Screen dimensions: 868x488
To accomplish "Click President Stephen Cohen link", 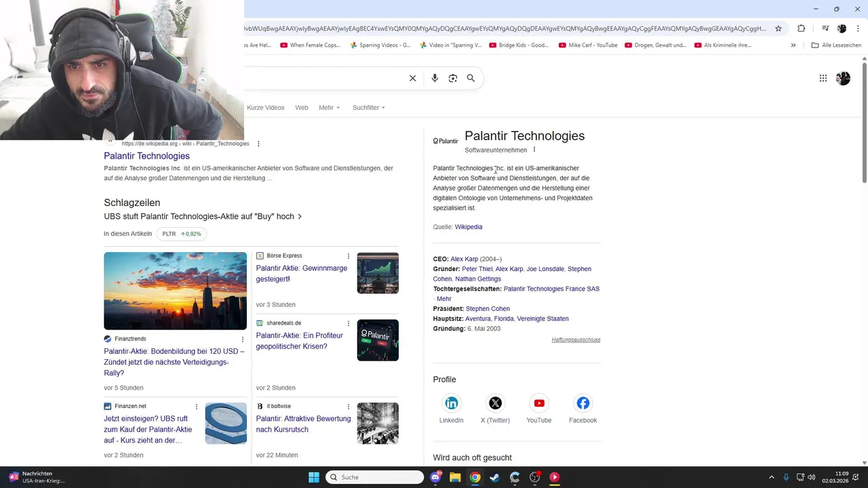I will tap(488, 309).
